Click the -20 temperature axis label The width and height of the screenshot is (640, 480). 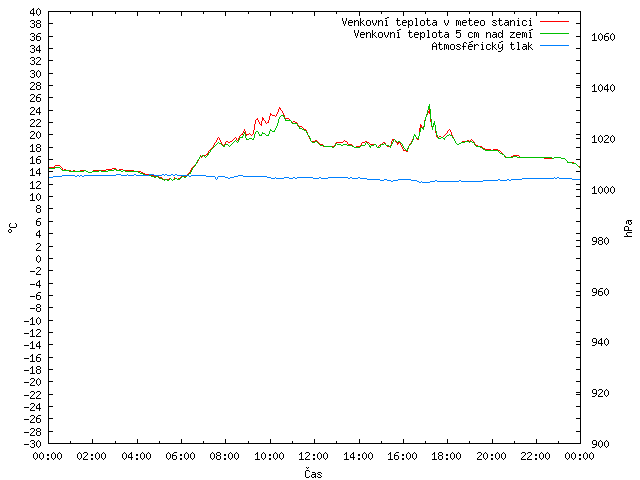pos(33,382)
